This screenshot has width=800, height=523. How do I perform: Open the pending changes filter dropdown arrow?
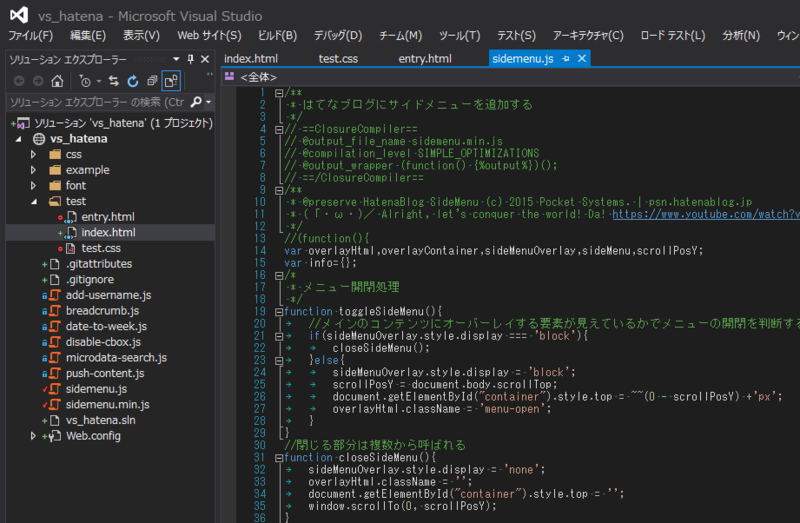[x=98, y=81]
